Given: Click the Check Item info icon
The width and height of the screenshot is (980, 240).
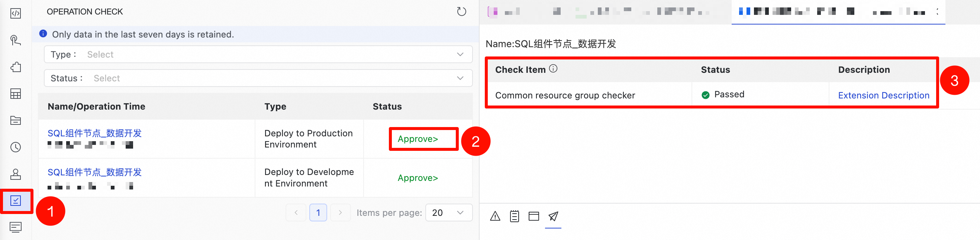Looking at the screenshot, I should pyautogui.click(x=553, y=69).
